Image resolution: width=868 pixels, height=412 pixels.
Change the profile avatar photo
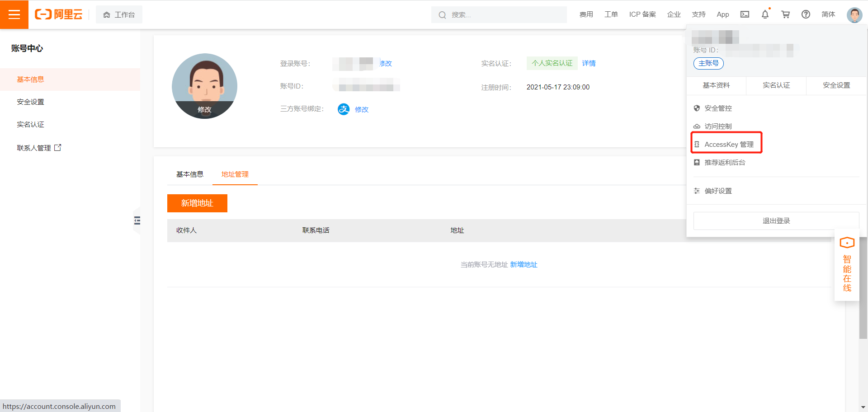(x=204, y=109)
